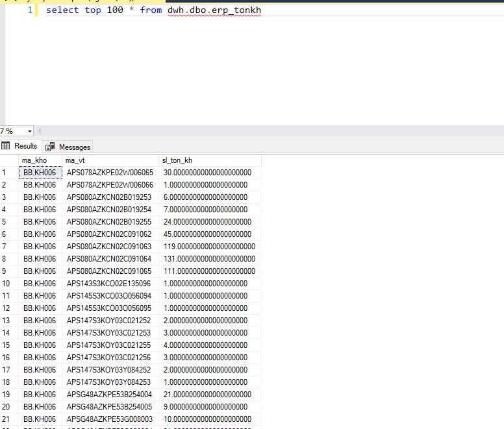Viewport: 504px width, 429px height.
Task: Click the Results tab grid icon
Action: 6,146
